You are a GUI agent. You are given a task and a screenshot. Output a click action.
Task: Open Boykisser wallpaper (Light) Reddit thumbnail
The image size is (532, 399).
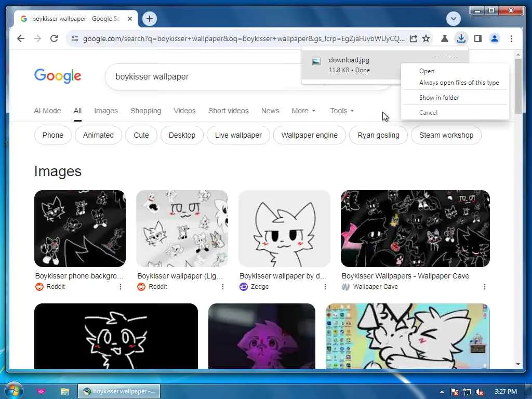[182, 229]
